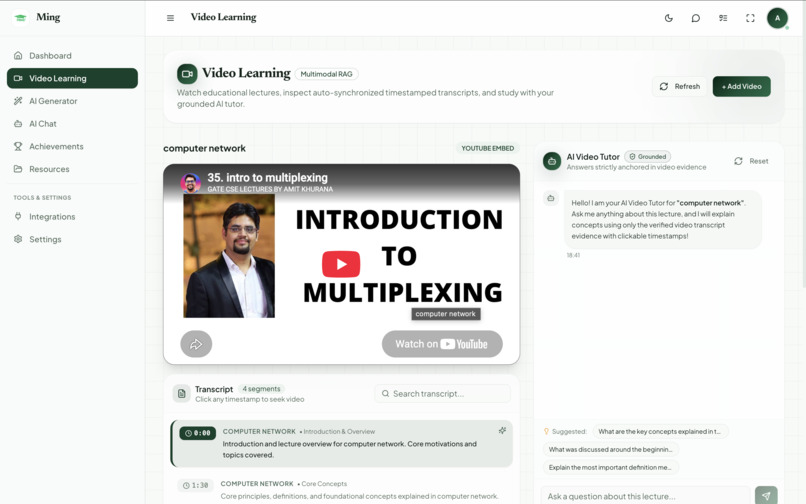Click the 4 segments badge
This screenshot has height=504, width=806.
262,389
